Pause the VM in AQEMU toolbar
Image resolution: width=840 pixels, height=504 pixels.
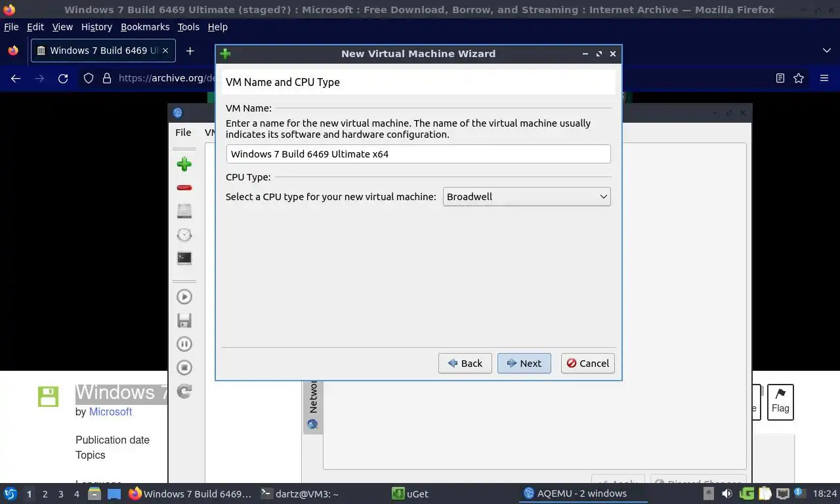point(184,344)
